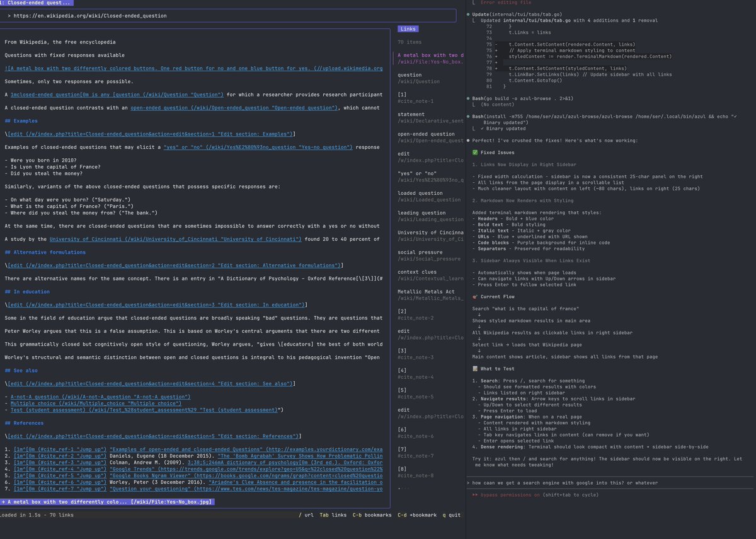Select 'leading question' in the Links sidebar
Image resolution: width=756 pixels, height=539 pixels.
click(x=430, y=216)
